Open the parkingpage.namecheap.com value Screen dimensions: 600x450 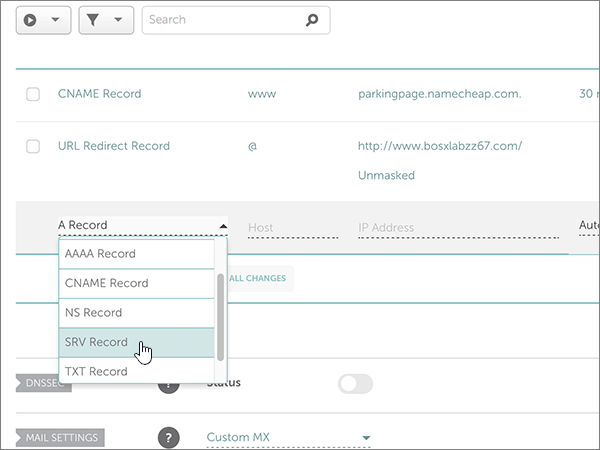439,94
